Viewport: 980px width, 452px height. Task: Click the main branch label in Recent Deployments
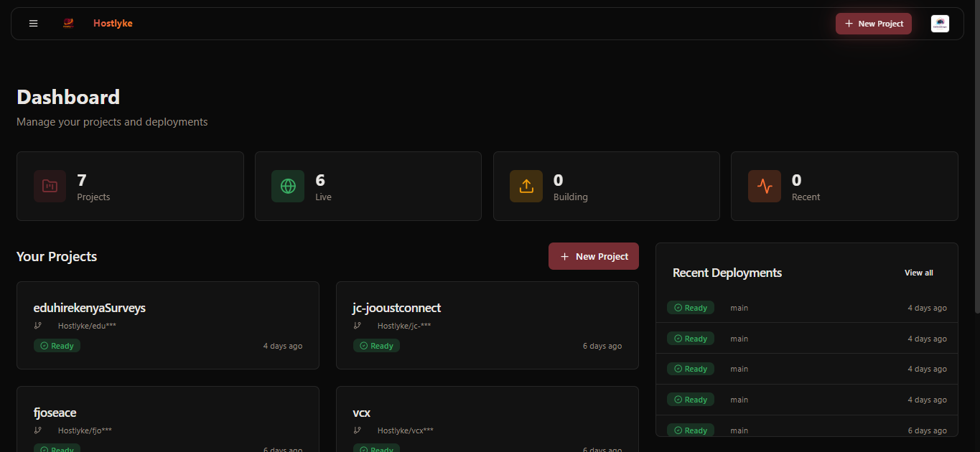click(739, 307)
